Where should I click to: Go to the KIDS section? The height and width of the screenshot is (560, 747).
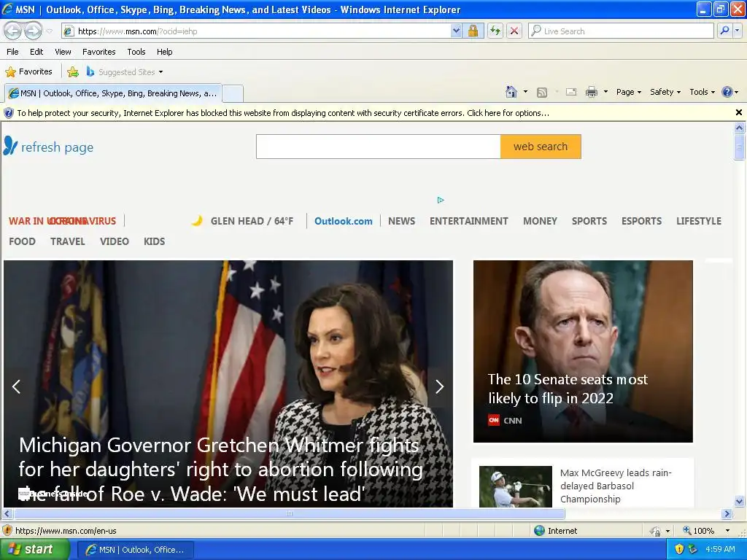[x=155, y=241]
